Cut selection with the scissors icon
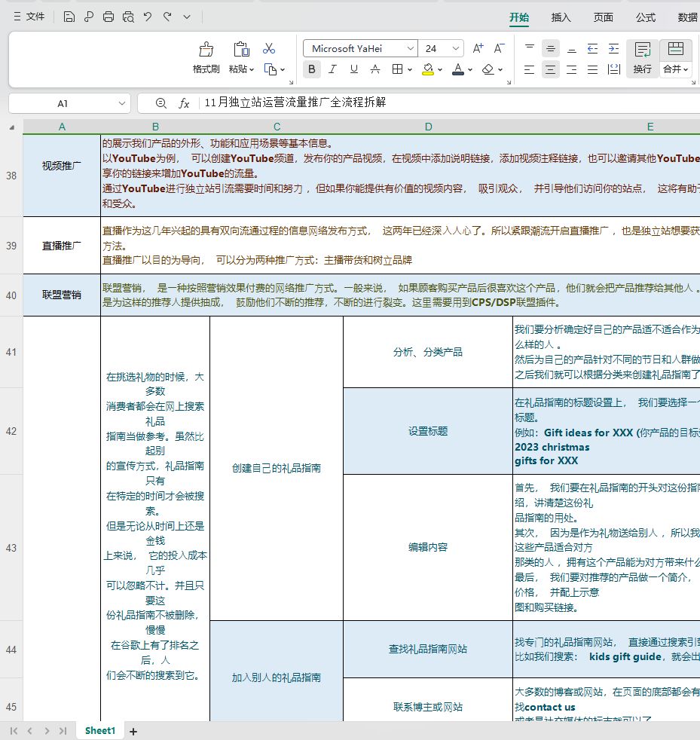 (x=269, y=49)
